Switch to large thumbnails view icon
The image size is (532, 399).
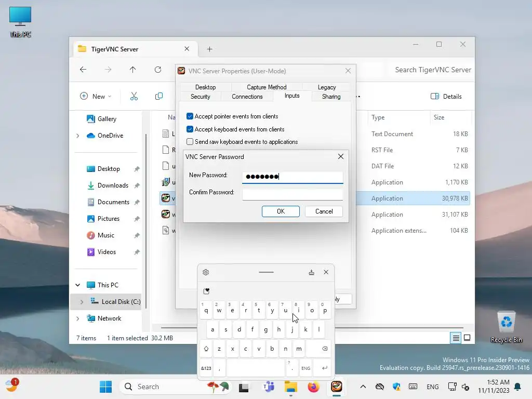tap(467, 338)
